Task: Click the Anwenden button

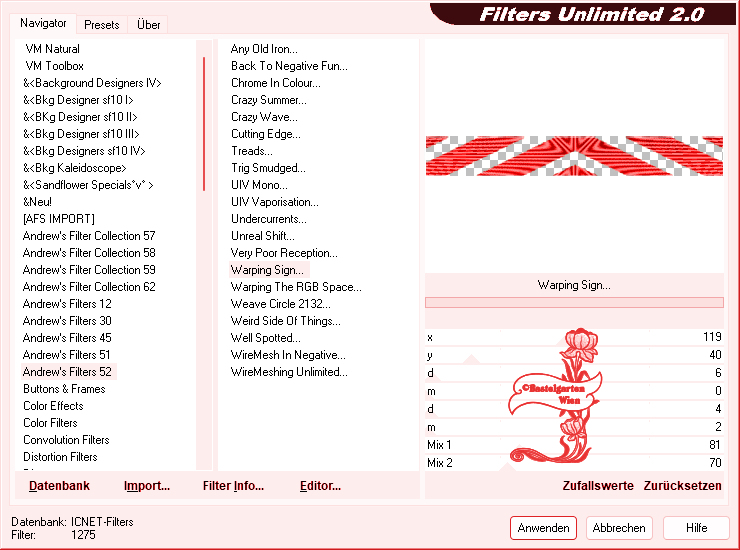Action: click(543, 528)
